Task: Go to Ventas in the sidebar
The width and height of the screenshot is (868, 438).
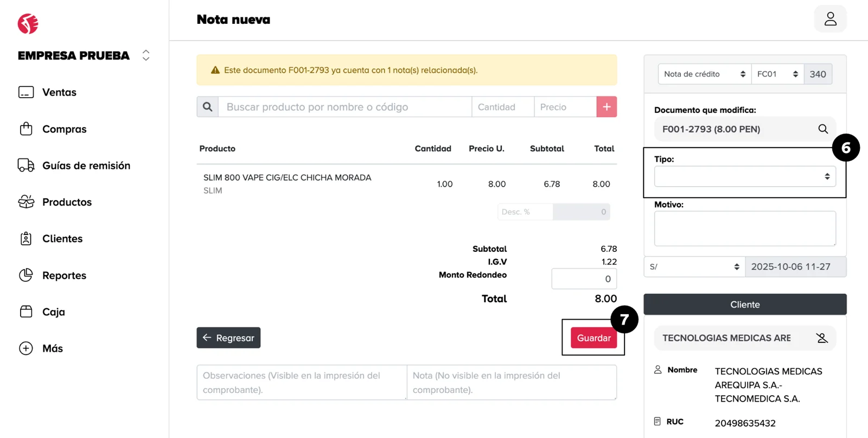Action: [59, 92]
